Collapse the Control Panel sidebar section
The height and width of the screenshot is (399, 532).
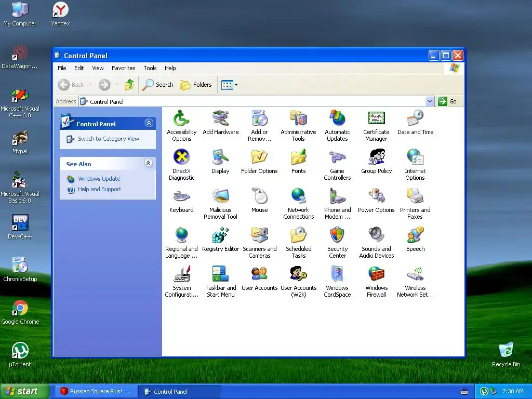point(149,123)
